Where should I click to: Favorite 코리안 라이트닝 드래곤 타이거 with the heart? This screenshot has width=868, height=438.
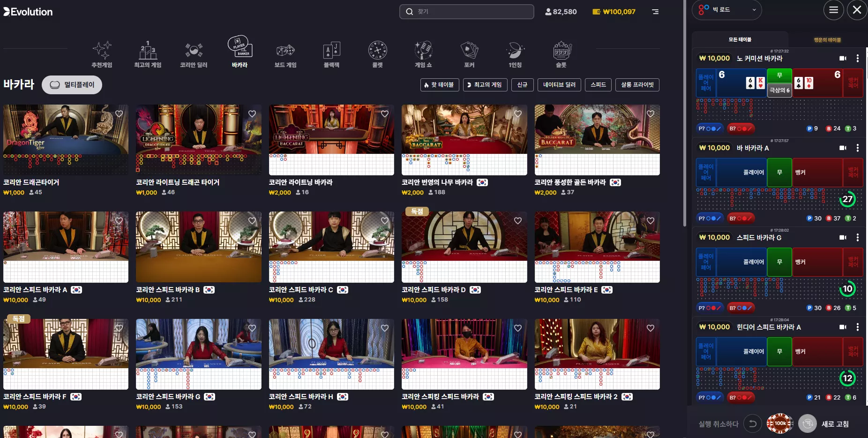(x=252, y=114)
